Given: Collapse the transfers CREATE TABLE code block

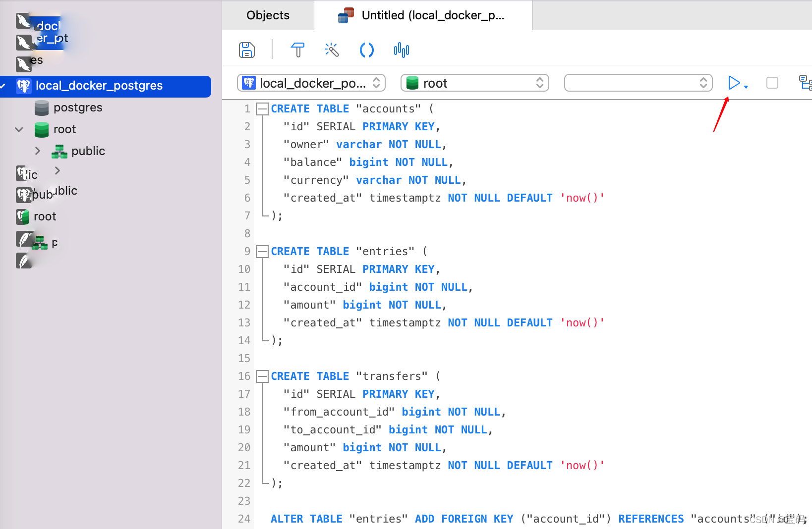Looking at the screenshot, I should click(x=262, y=376).
